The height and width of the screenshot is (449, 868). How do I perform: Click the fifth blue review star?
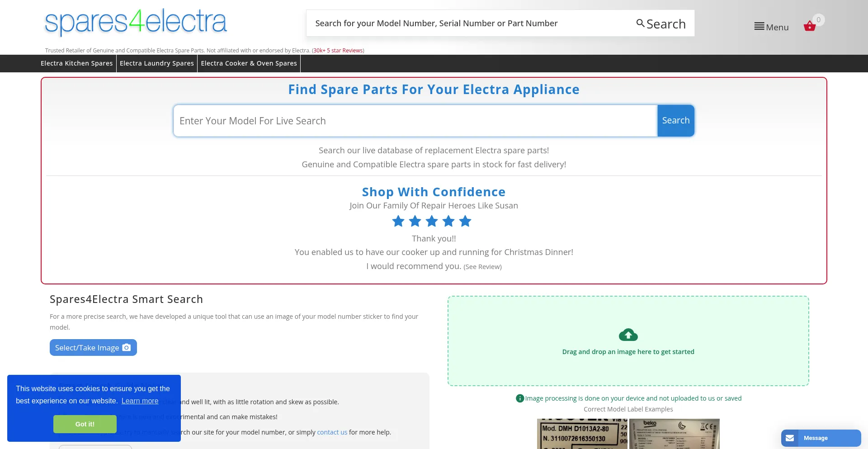click(x=465, y=221)
